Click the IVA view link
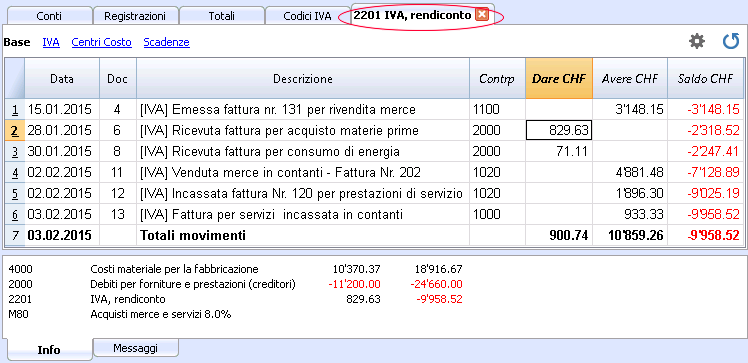Viewport: 748px width, 363px height. pos(51,42)
